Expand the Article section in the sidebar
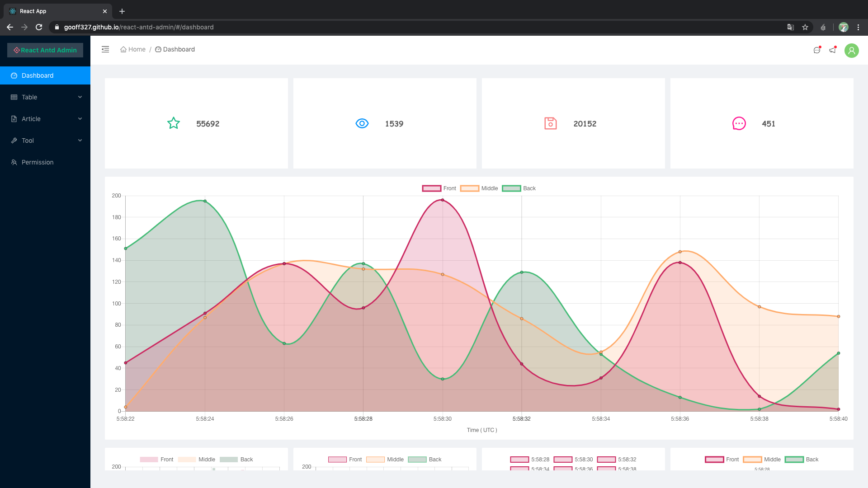This screenshot has width=868, height=488. click(45, 118)
